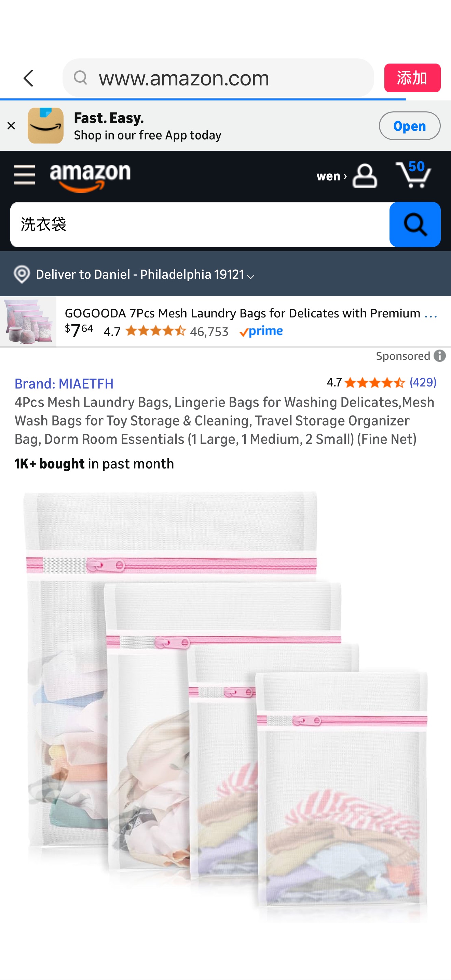The width and height of the screenshot is (451, 980).
Task: Tap the 添加 button
Action: point(412,78)
